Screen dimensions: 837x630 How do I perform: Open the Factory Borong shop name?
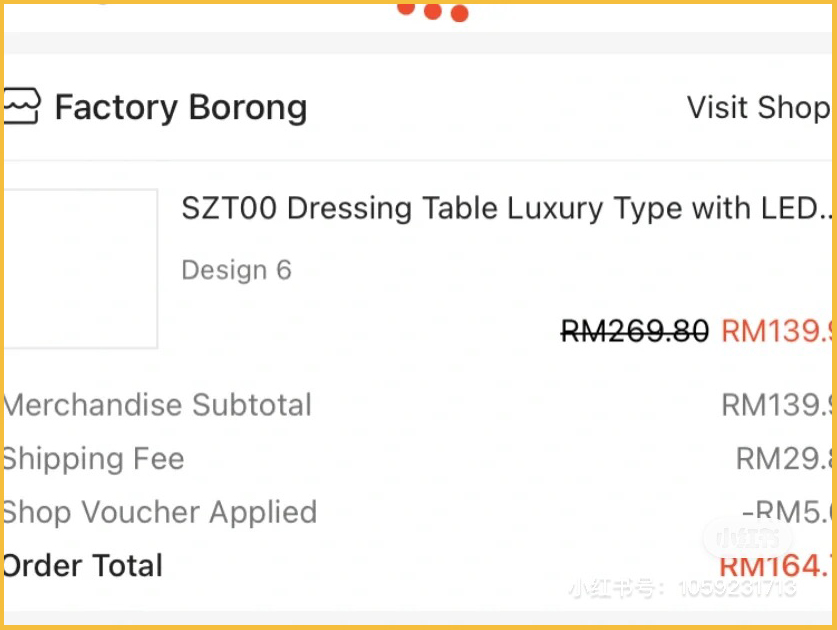180,107
